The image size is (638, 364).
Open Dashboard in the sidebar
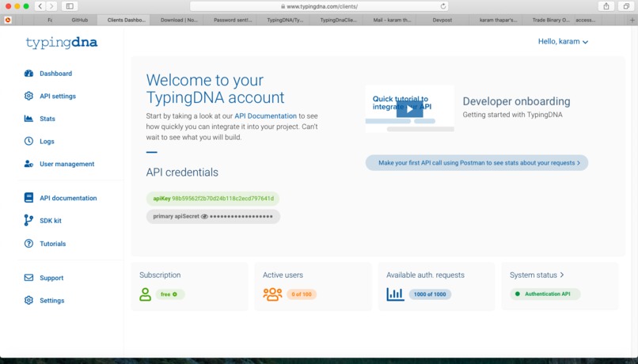[55, 74]
